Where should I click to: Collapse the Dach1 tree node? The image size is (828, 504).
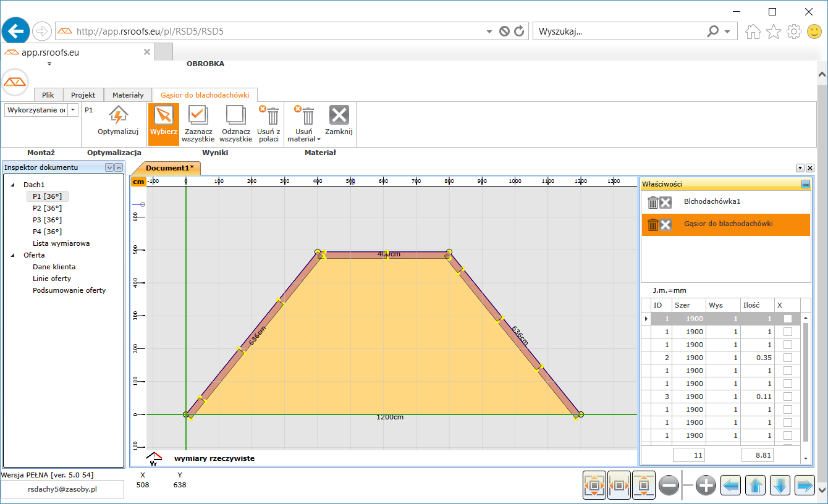tap(14, 185)
